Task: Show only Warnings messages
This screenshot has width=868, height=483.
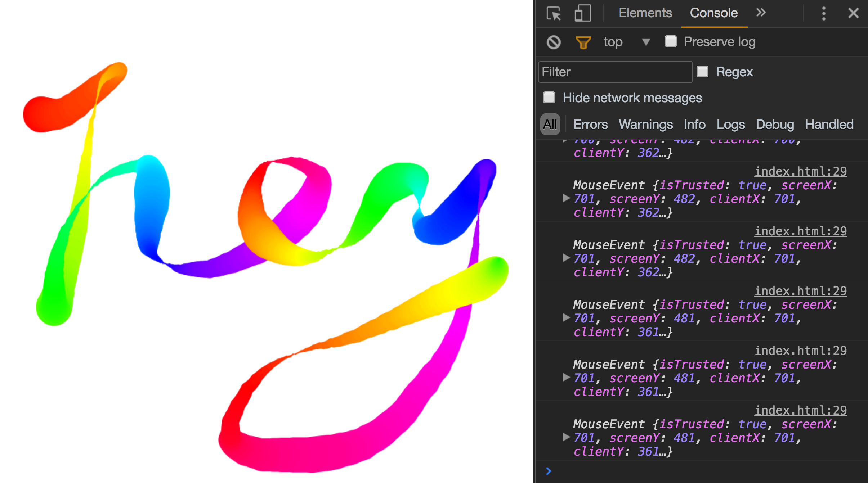Action: click(645, 124)
